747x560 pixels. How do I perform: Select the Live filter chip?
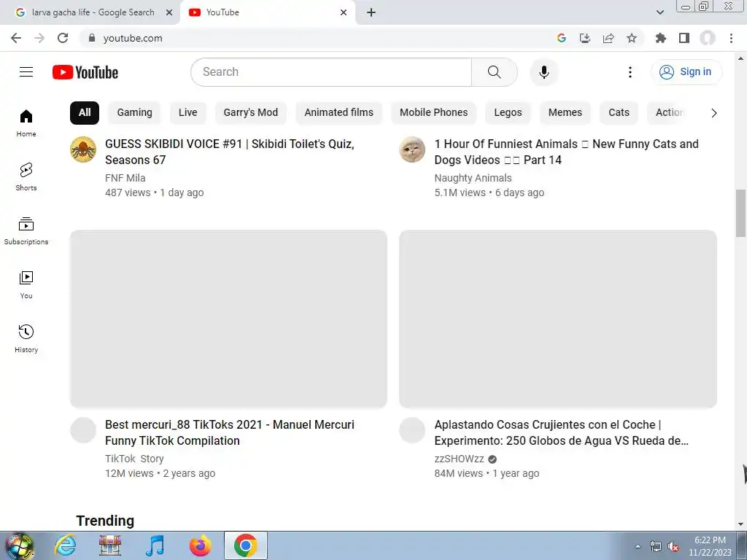click(x=187, y=113)
